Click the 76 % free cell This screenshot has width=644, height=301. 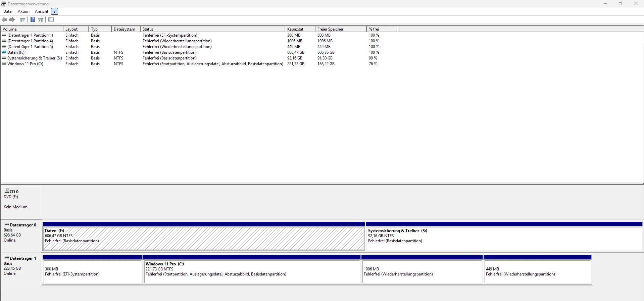click(373, 63)
